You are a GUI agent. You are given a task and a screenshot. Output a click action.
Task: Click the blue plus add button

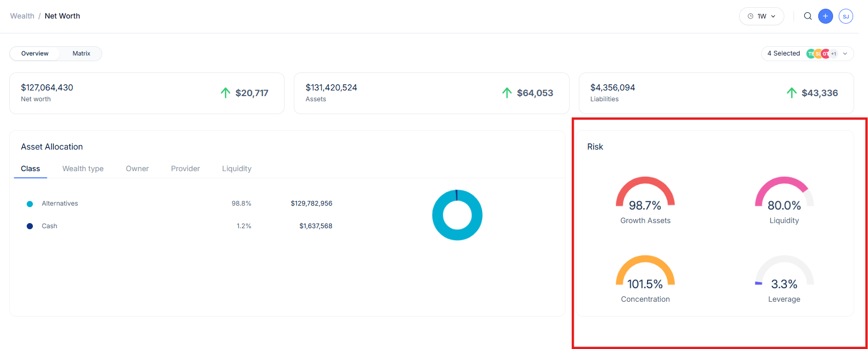(825, 16)
